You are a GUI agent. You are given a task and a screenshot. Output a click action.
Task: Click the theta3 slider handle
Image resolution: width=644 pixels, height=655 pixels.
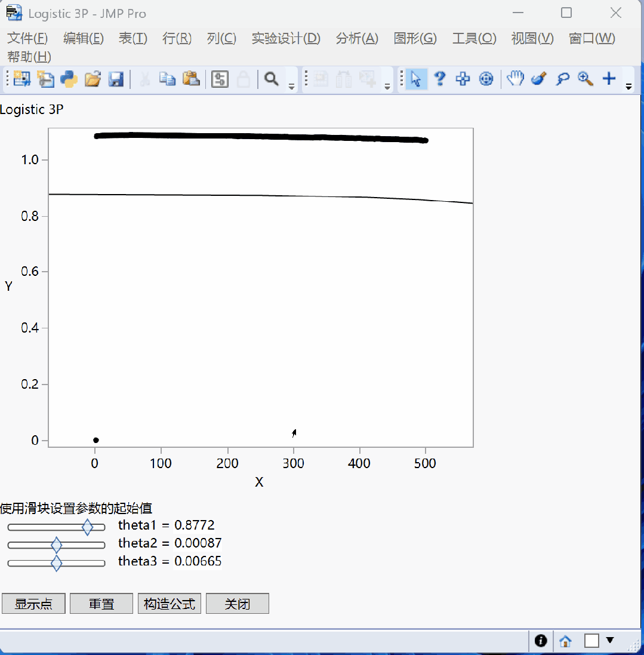point(56,563)
